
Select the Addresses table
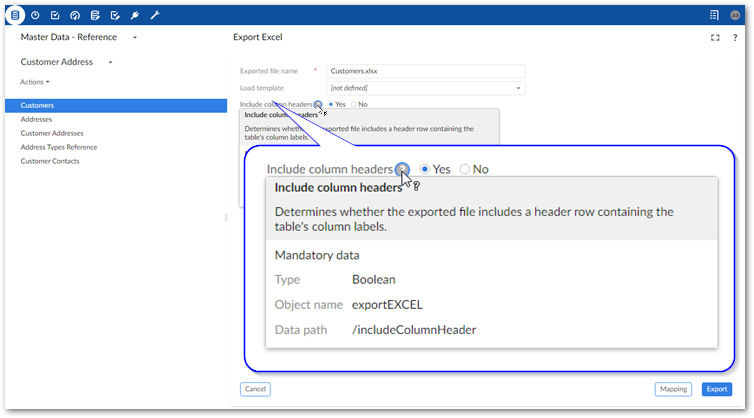[36, 119]
